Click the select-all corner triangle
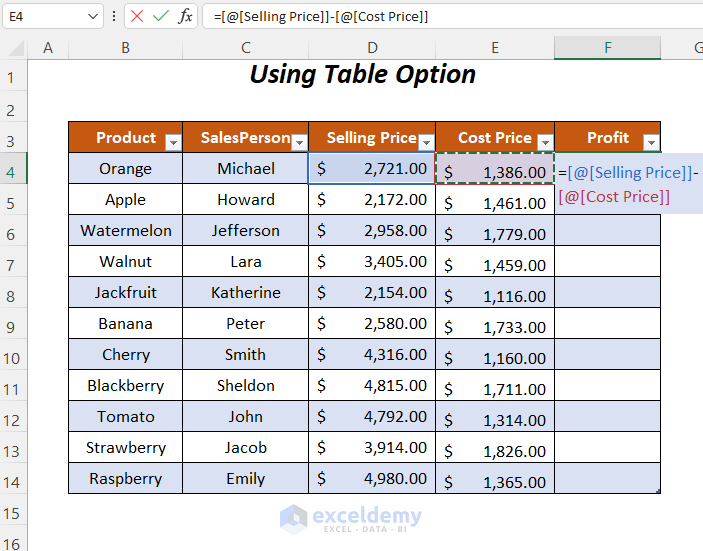This screenshot has height=551, width=703. [x=14, y=48]
